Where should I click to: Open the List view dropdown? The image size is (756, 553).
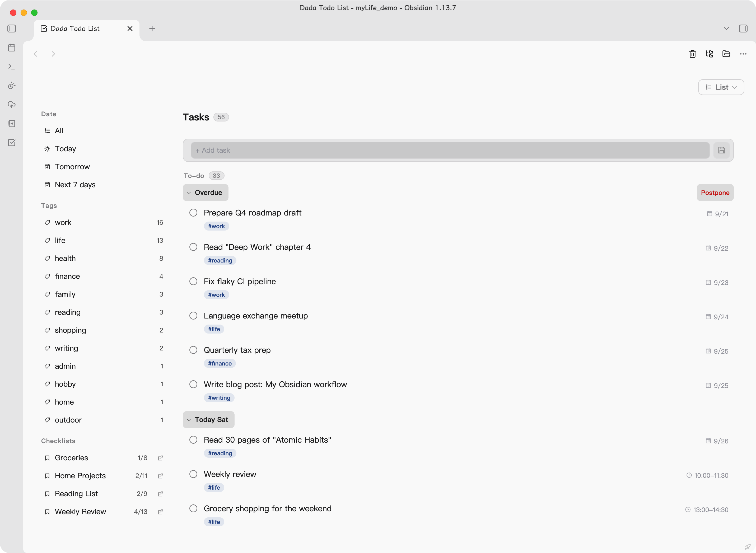721,87
